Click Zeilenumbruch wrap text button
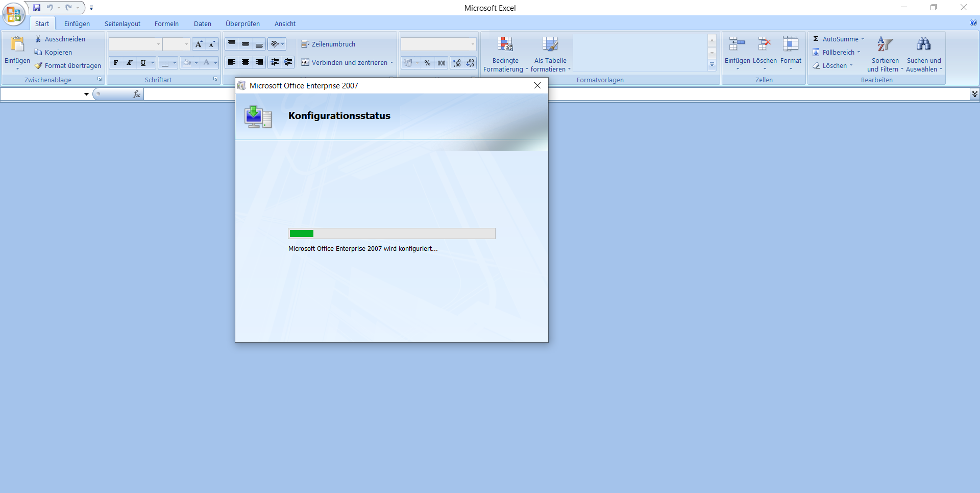This screenshot has height=493, width=980. 328,44
